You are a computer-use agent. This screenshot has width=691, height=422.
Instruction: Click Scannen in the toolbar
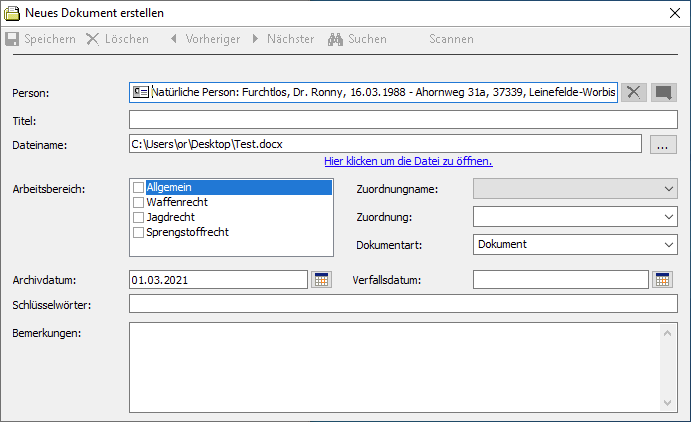451,39
